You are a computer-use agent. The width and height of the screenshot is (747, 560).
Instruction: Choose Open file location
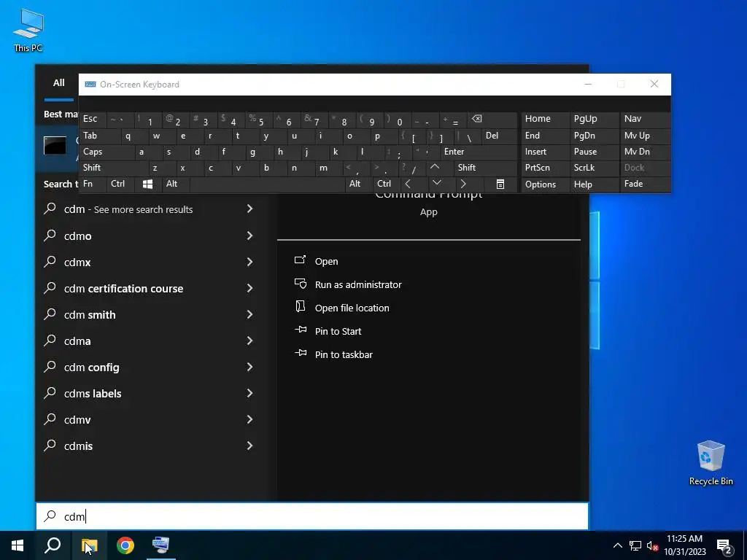click(352, 308)
